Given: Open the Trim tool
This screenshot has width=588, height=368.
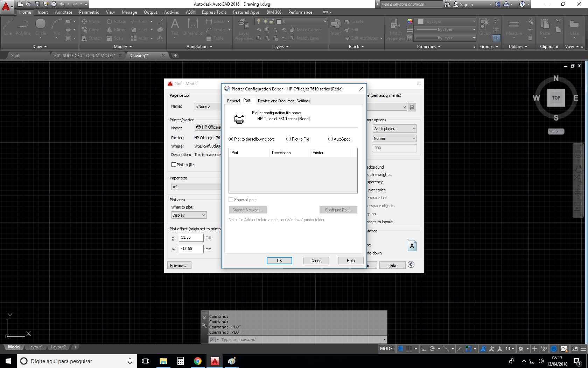Looking at the screenshot, I should tap(139, 21).
